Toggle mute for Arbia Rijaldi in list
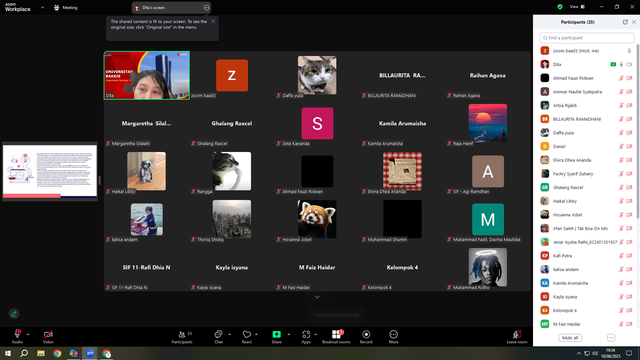Image resolution: width=640 pixels, height=360 pixels. coord(621,105)
